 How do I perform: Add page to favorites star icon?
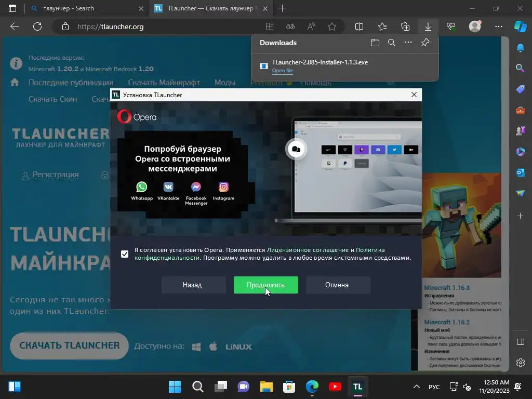(332, 26)
